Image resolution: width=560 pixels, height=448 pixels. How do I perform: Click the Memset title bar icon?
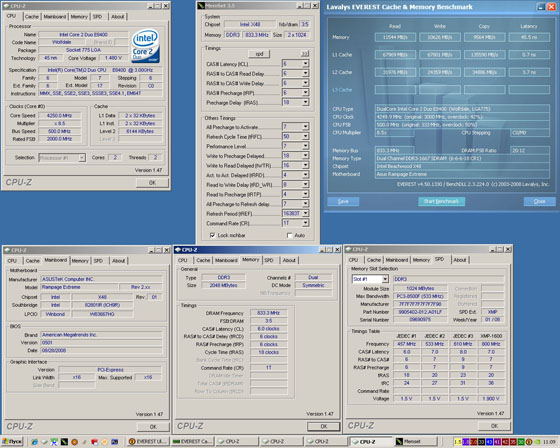(201, 6)
